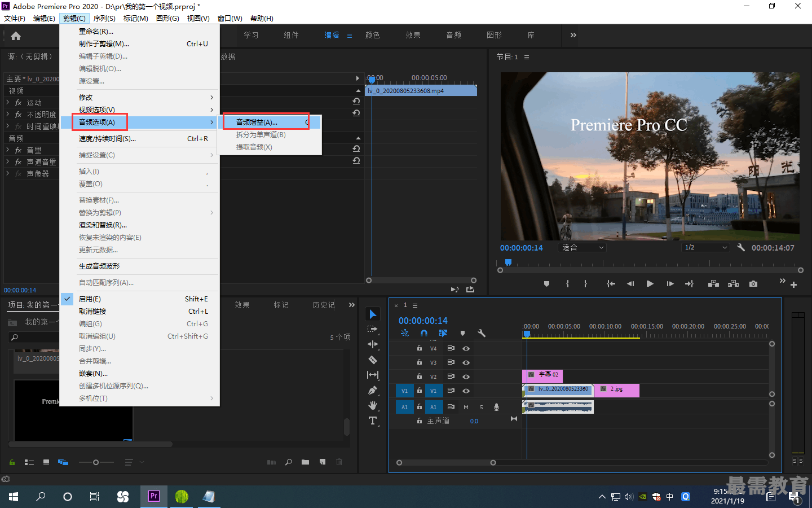Export frame with the camera icon

tap(753, 284)
